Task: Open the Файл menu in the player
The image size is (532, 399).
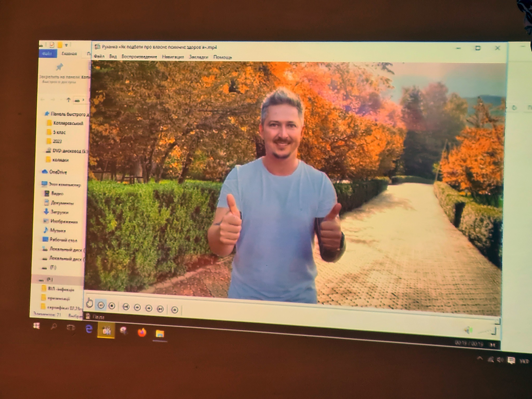Action: [99, 56]
